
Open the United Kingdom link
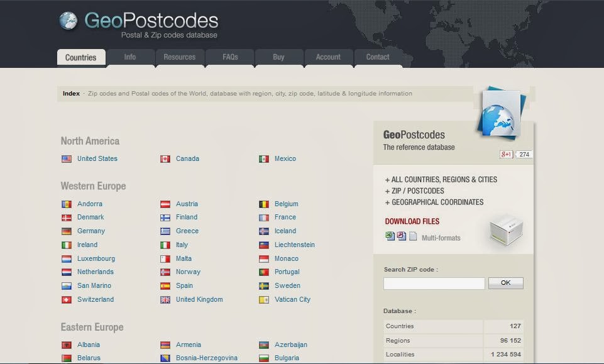click(x=199, y=300)
